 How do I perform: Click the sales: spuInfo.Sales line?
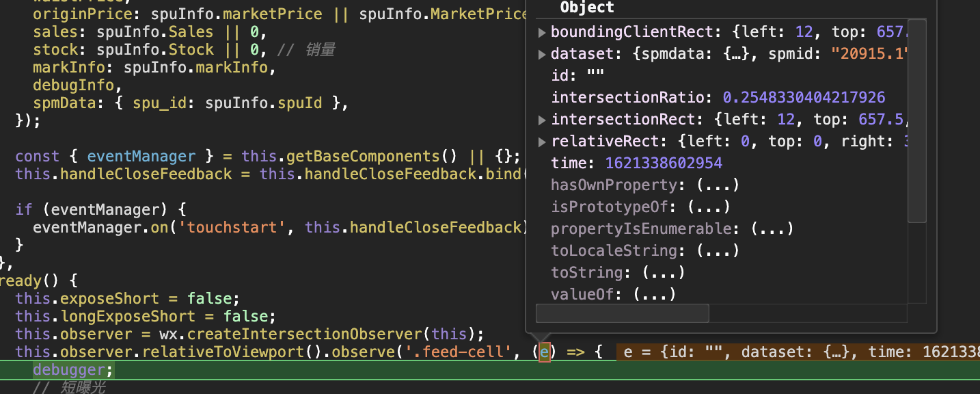[x=150, y=32]
